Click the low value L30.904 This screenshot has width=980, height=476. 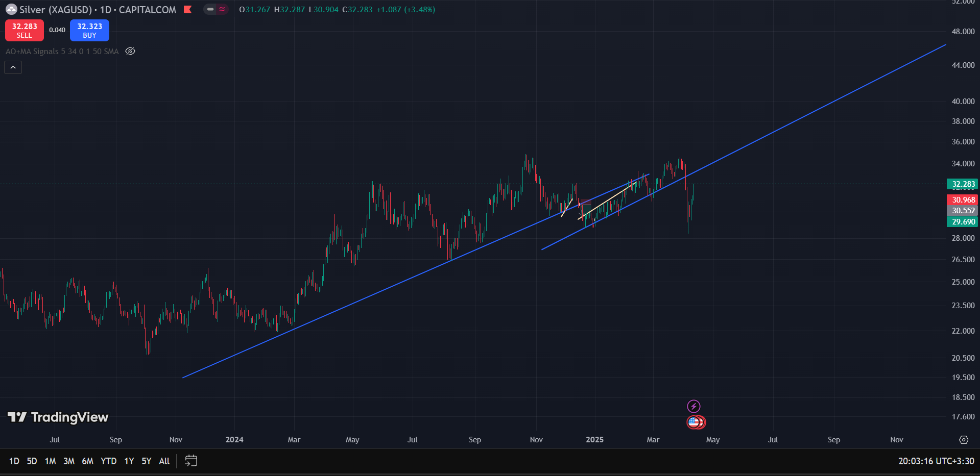(x=323, y=10)
